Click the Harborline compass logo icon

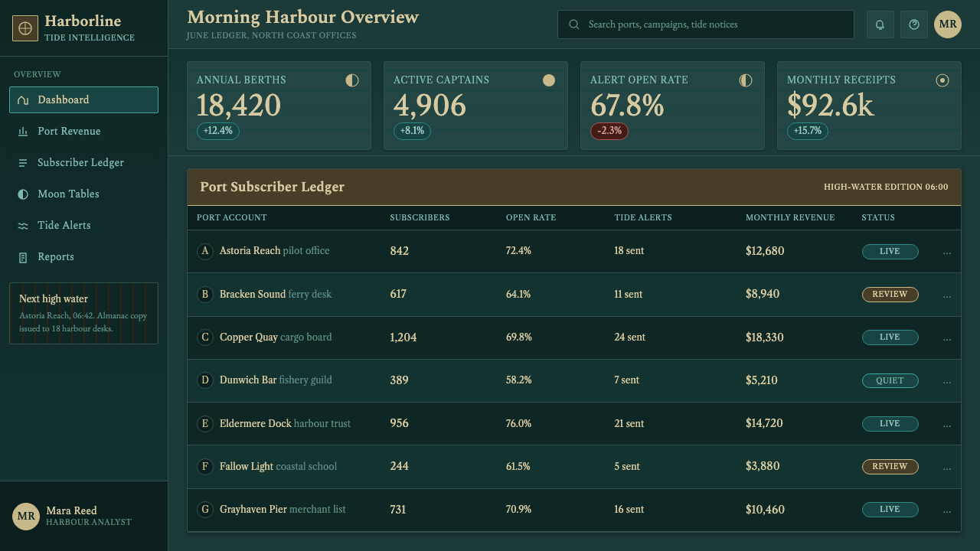(x=25, y=28)
